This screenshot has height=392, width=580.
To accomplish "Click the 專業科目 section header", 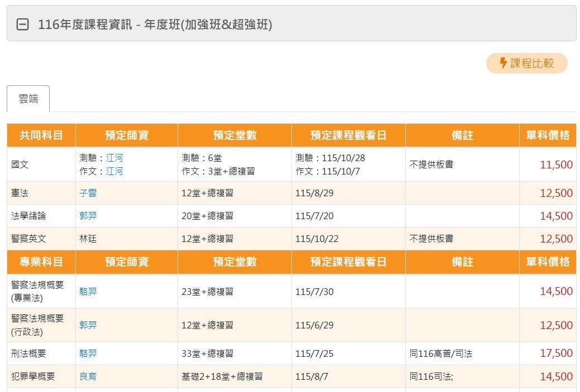I will tap(41, 262).
